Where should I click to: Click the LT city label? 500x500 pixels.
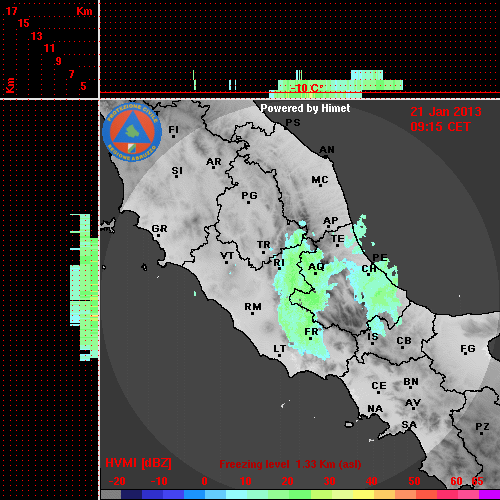coord(280,349)
